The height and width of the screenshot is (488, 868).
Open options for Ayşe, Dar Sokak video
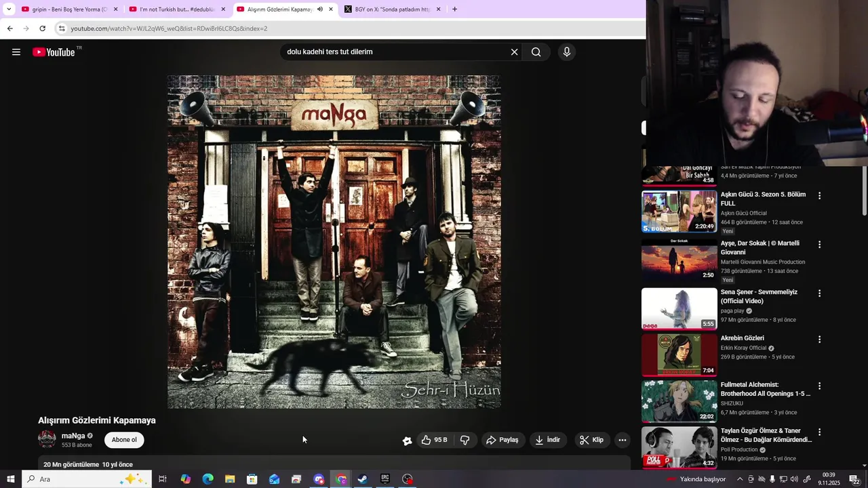[x=819, y=244]
